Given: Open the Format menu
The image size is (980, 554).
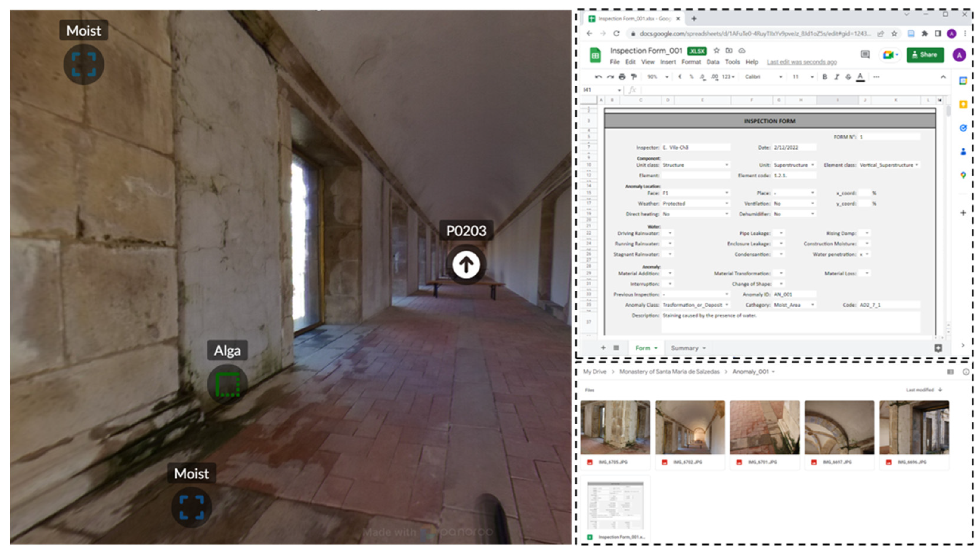Looking at the screenshot, I should tap(691, 62).
